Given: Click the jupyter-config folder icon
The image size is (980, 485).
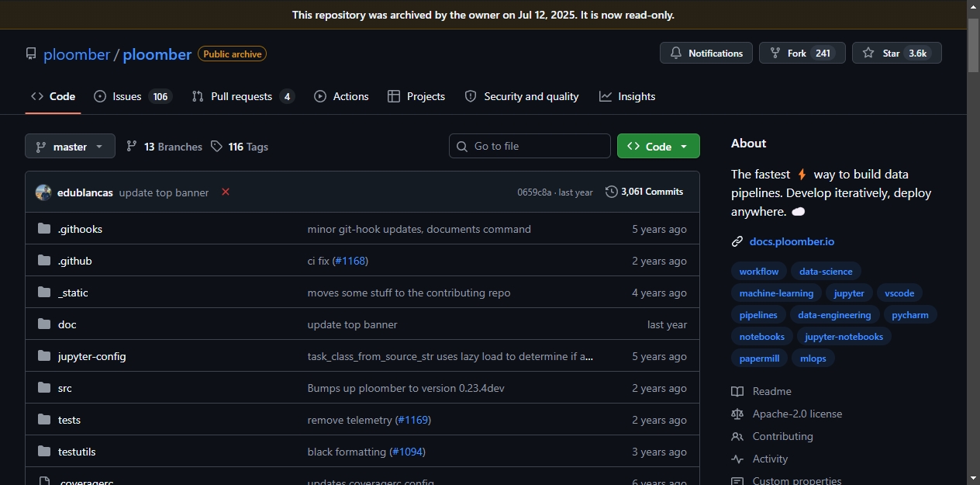Looking at the screenshot, I should click(44, 356).
